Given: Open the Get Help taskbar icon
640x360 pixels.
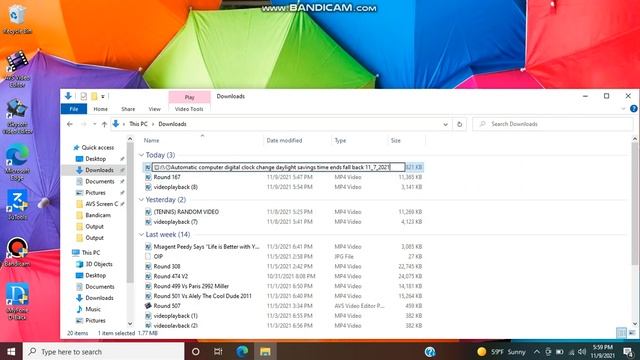Looking at the screenshot, I should click(x=430, y=351).
